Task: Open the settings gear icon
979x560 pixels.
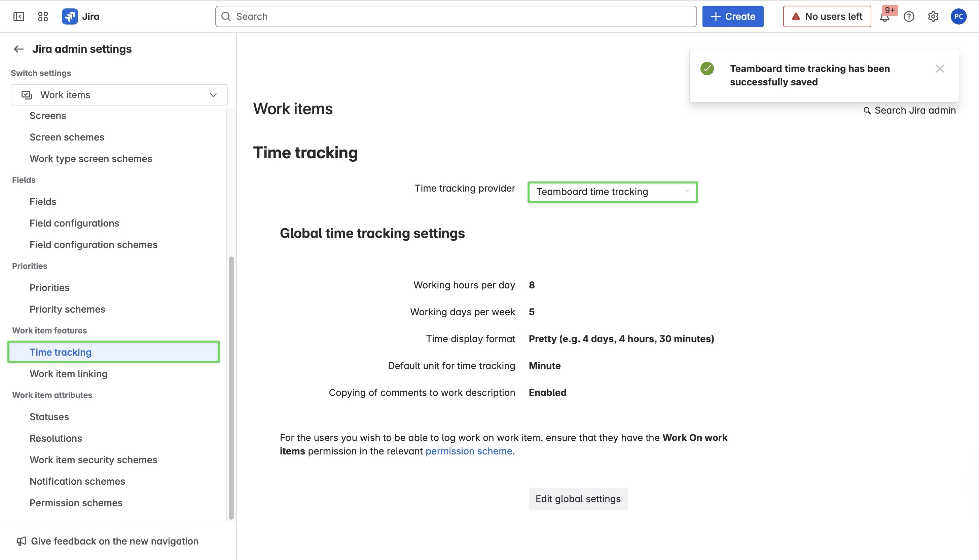Action: click(933, 16)
